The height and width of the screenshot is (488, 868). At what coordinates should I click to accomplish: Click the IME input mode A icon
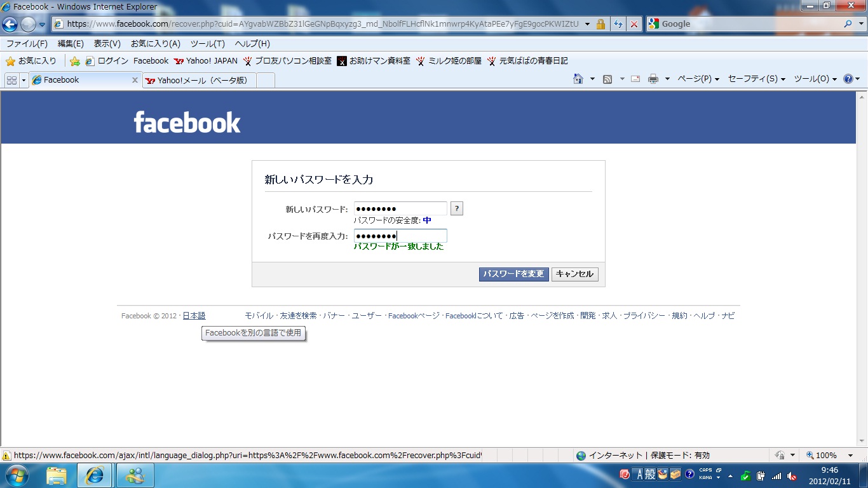pyautogui.click(x=640, y=475)
